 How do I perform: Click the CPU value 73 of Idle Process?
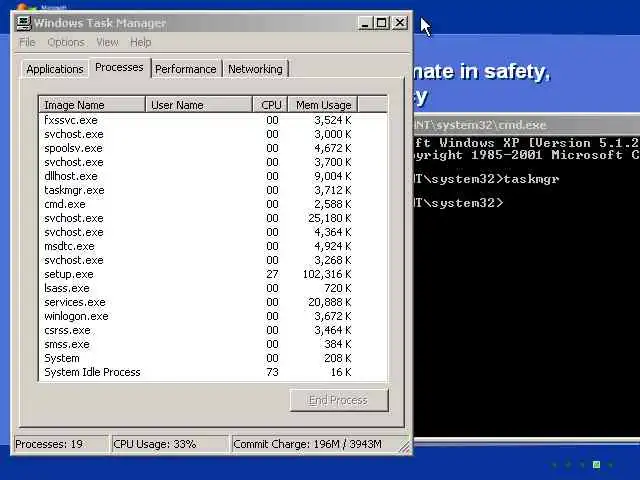[x=272, y=372]
